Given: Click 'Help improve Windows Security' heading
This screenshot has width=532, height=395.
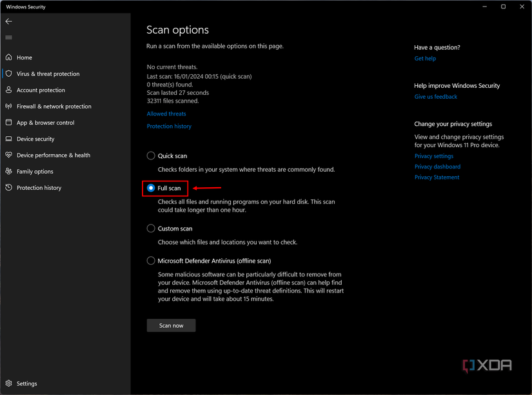Looking at the screenshot, I should 457,86.
